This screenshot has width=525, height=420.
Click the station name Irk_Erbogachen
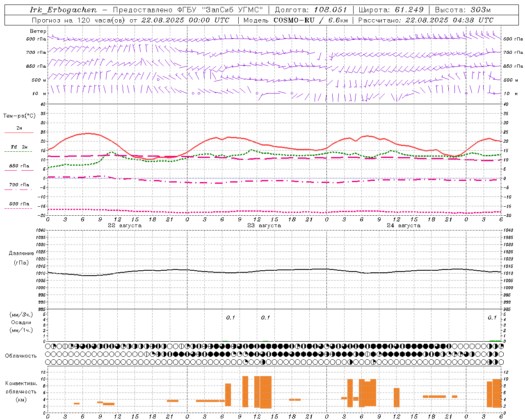click(x=64, y=10)
